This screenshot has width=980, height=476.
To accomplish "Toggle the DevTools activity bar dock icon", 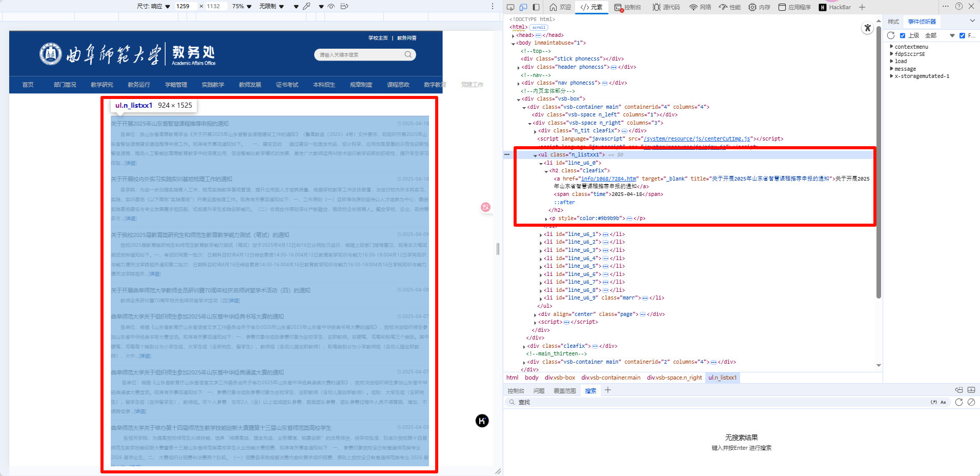I will (536, 7).
